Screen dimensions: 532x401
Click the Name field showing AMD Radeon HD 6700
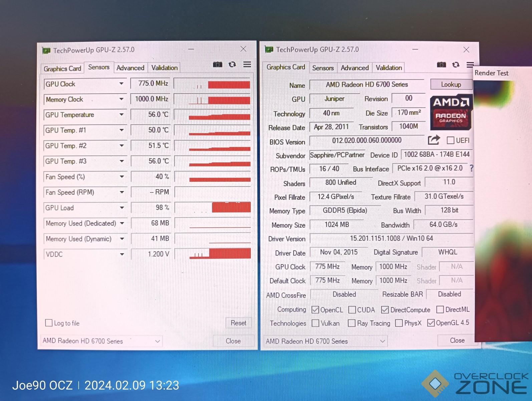367,85
